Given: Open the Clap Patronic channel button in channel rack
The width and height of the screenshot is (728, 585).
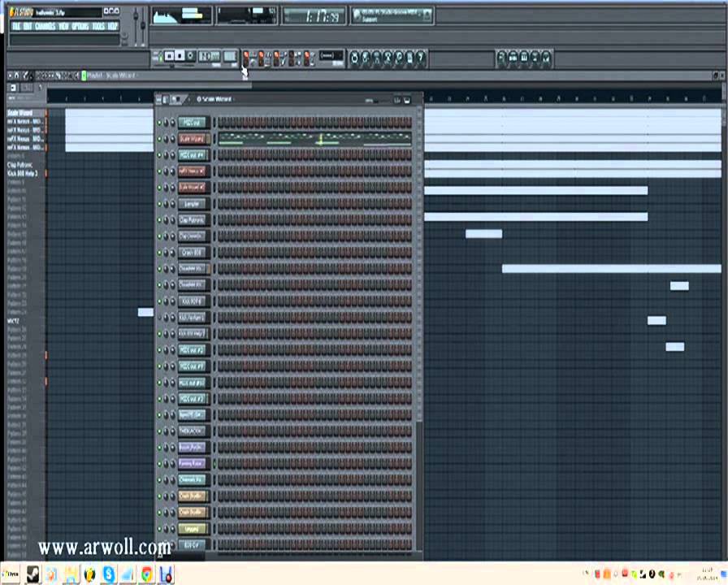Looking at the screenshot, I should click(x=193, y=220).
